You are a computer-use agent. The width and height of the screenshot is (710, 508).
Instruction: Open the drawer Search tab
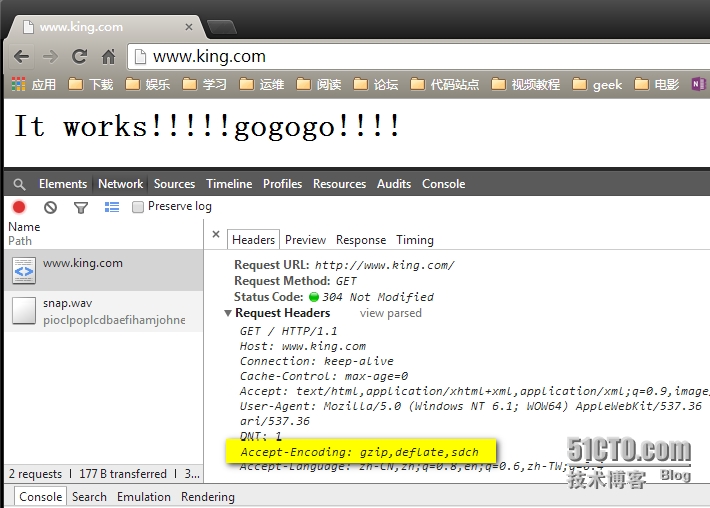(x=89, y=497)
